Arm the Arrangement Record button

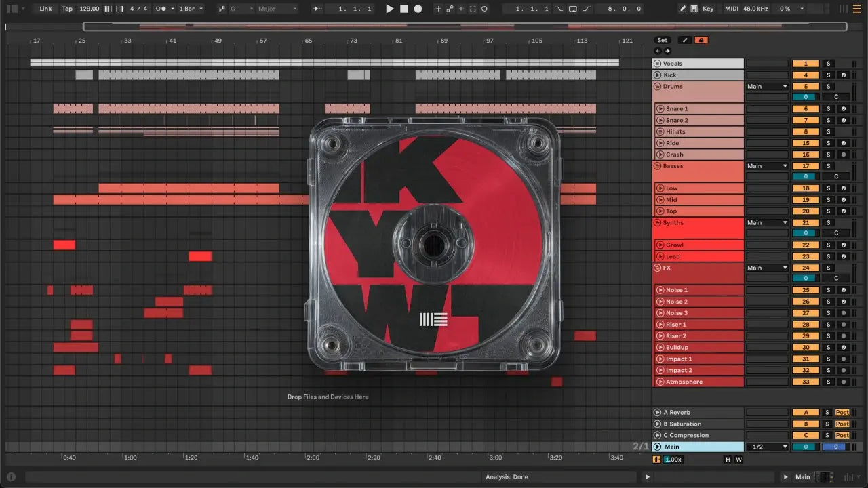coord(418,9)
